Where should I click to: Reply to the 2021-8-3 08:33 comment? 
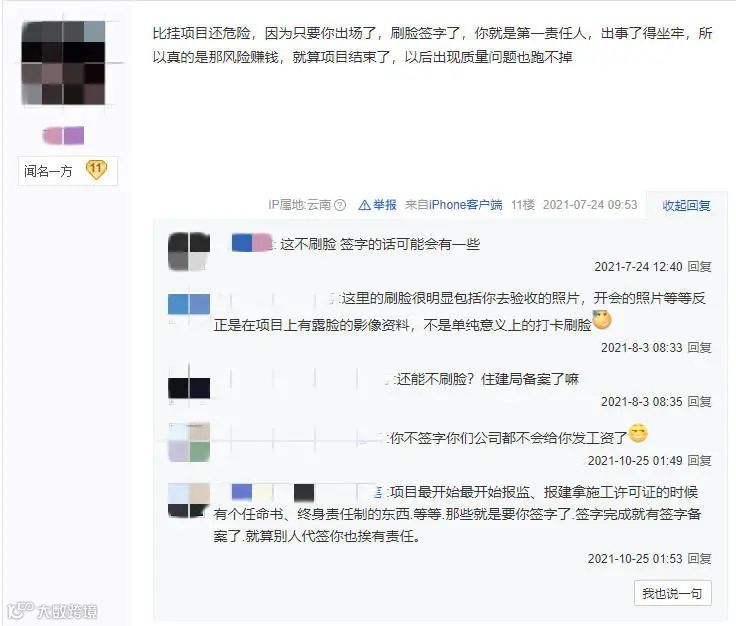pos(699,347)
